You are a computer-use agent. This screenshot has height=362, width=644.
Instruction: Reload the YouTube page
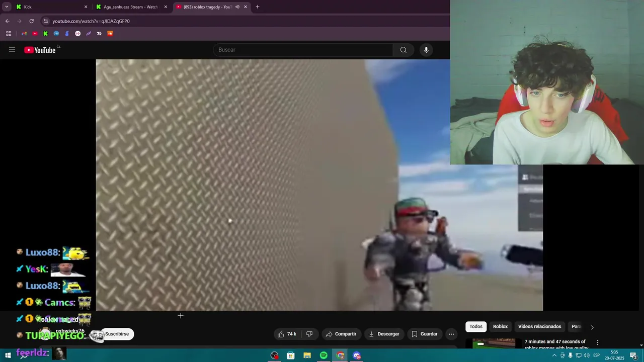click(31, 21)
